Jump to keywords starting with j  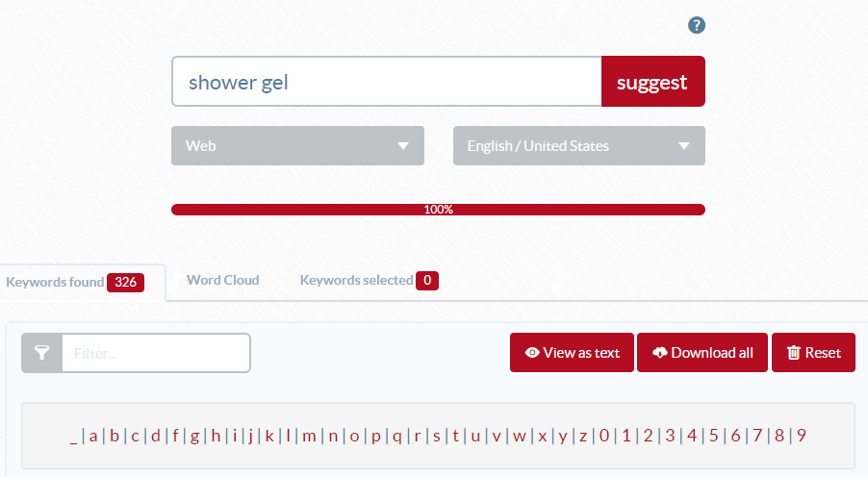pos(251,438)
